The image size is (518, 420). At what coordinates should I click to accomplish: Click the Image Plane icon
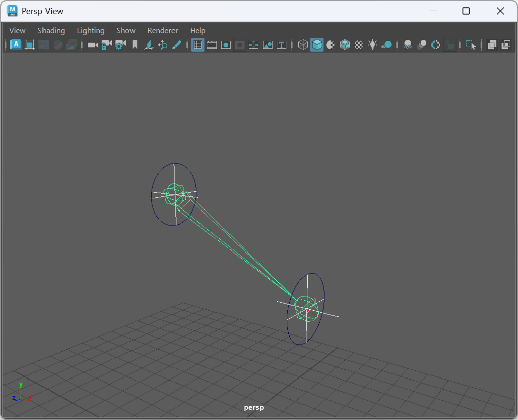(x=149, y=45)
